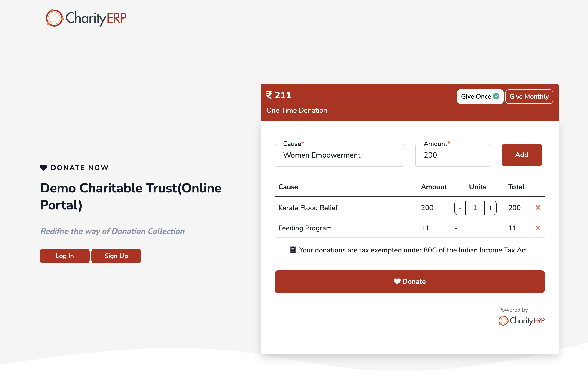Open the Cause dropdown

point(339,155)
